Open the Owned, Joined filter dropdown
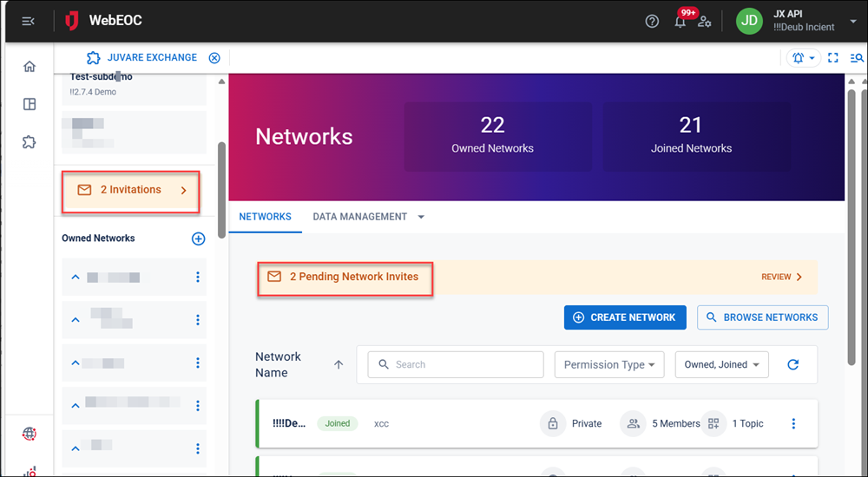This screenshot has height=477, width=868. point(722,364)
